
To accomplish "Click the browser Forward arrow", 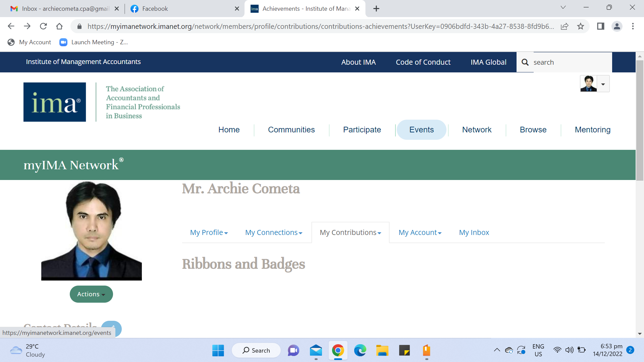I will click(27, 26).
